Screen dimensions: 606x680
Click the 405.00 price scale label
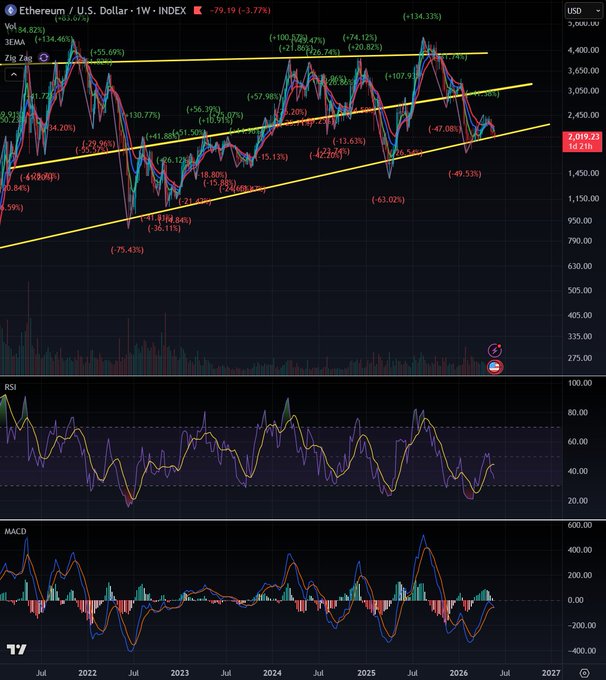[580, 315]
